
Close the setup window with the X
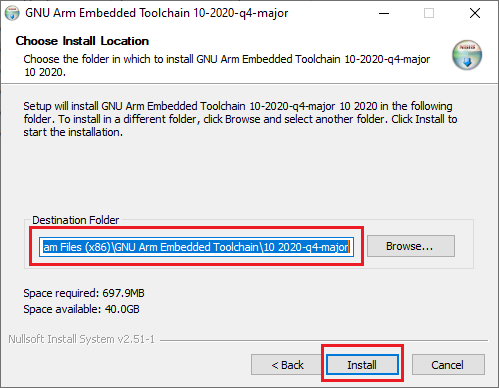tap(475, 13)
